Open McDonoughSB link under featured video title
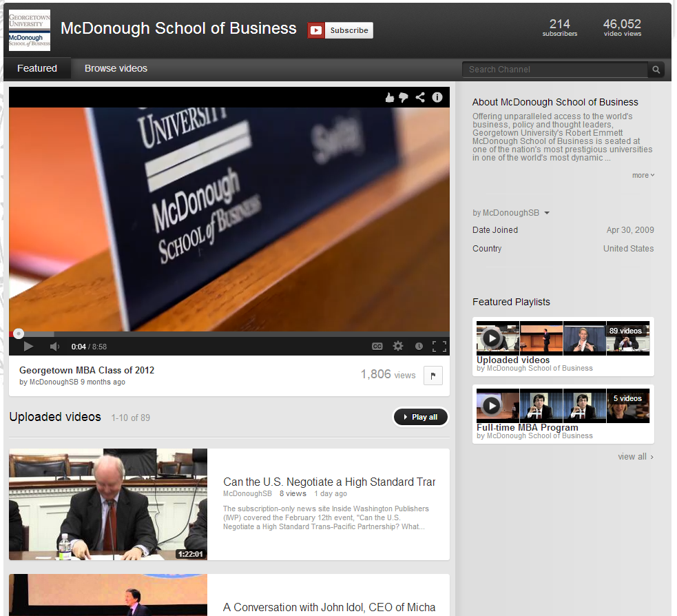 pyautogui.click(x=54, y=382)
